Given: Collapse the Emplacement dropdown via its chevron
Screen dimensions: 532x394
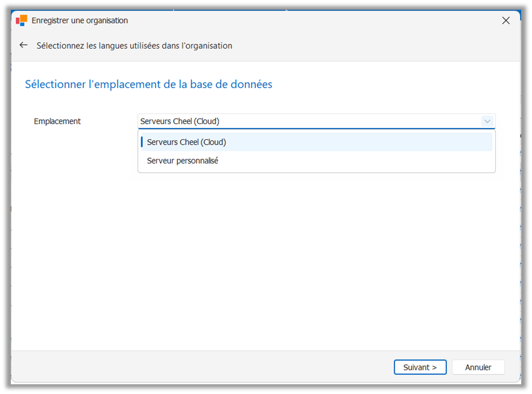Looking at the screenshot, I should coord(487,121).
